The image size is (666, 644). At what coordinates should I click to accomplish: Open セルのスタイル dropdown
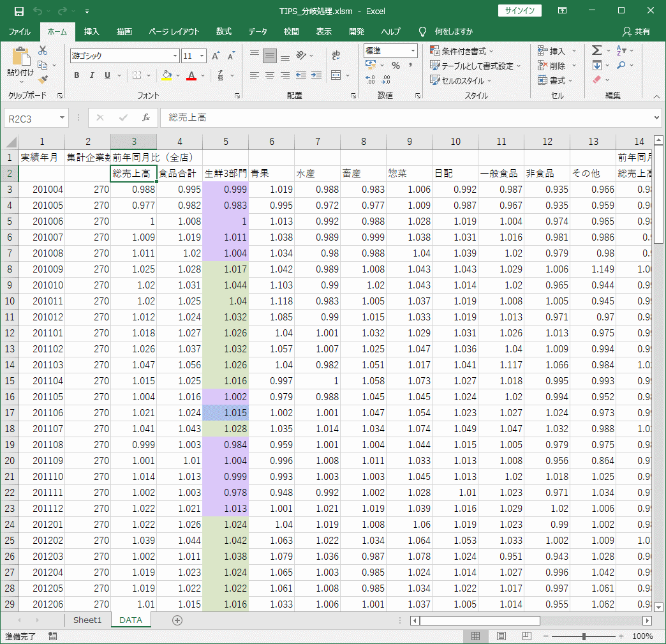coord(461,80)
